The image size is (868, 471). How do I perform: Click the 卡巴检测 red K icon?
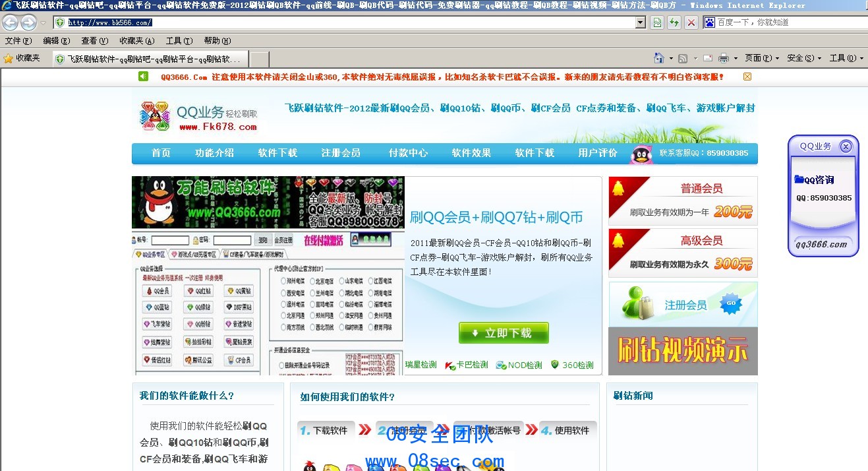[x=450, y=365]
